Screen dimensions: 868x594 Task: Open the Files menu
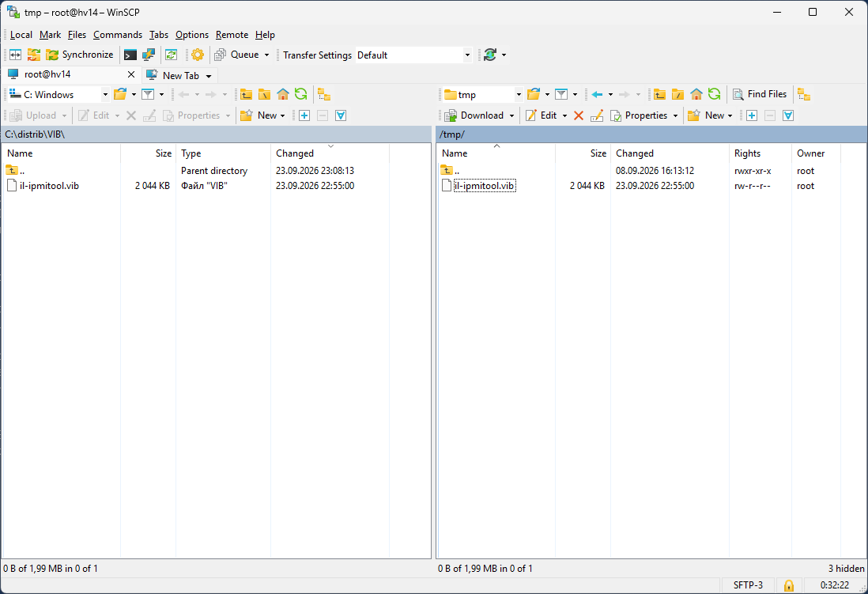tap(77, 34)
